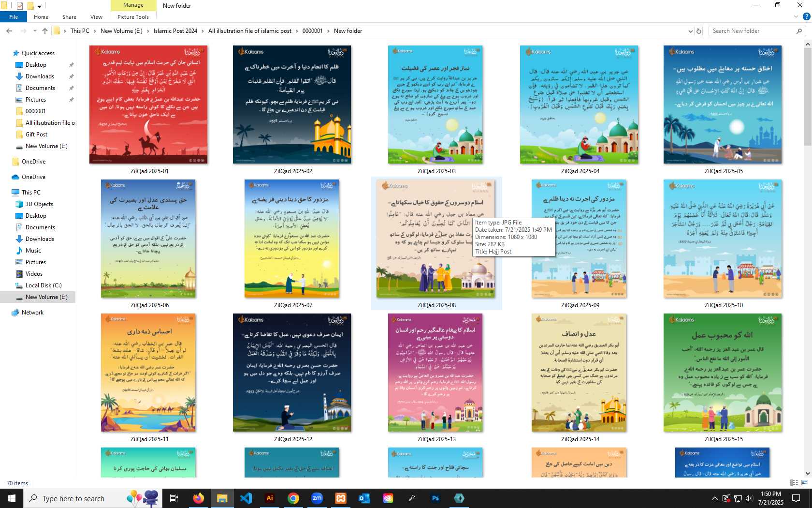
Task: Open the Picture Tools tab
Action: [x=133, y=17]
